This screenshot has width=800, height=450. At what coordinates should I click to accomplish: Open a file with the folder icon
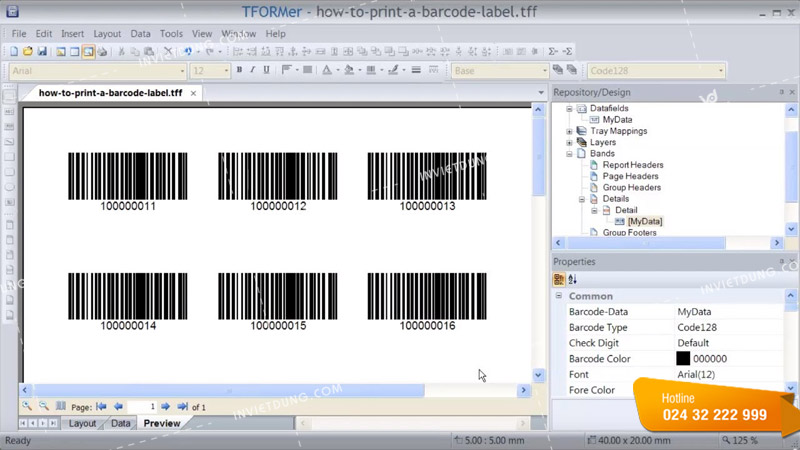(28, 52)
